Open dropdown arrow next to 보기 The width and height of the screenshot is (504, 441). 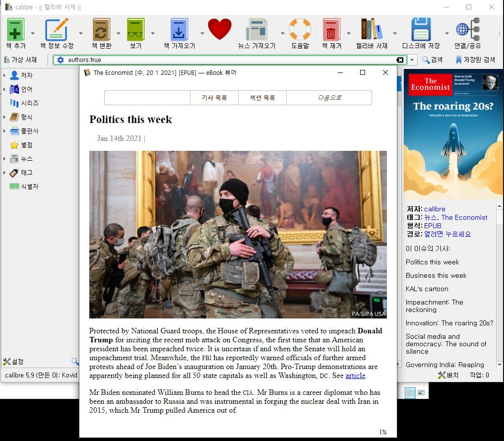coord(153,33)
